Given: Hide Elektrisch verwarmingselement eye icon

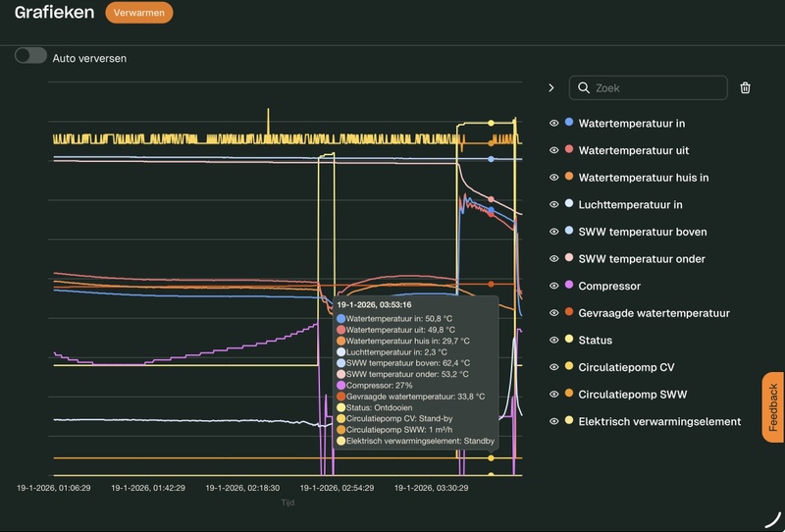Looking at the screenshot, I should pos(553,422).
